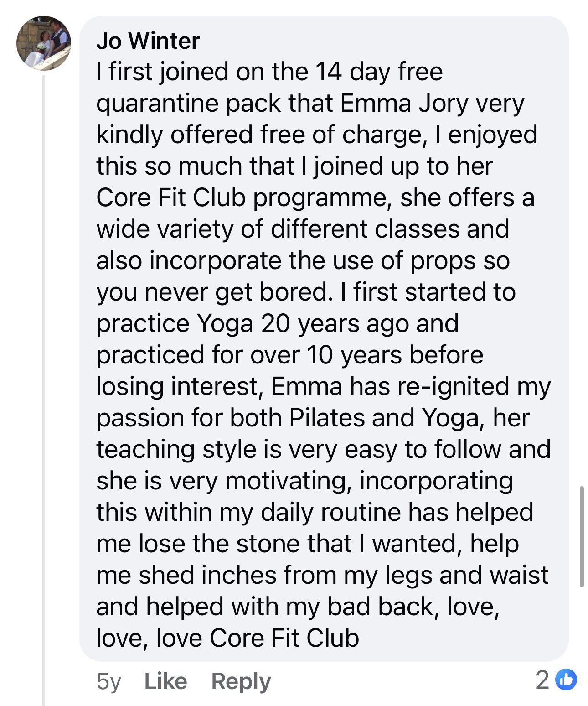
Task: Open the reaction count showing 2
Action: point(542,680)
